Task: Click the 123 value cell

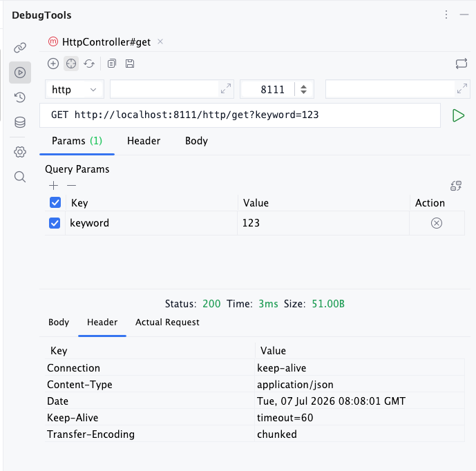Action: pyautogui.click(x=323, y=223)
